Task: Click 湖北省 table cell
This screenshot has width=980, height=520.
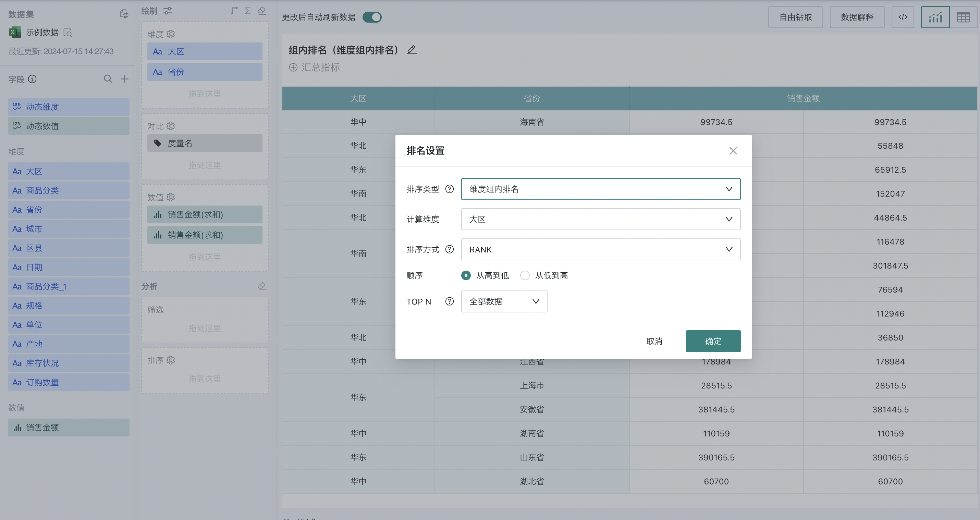Action: point(532,481)
